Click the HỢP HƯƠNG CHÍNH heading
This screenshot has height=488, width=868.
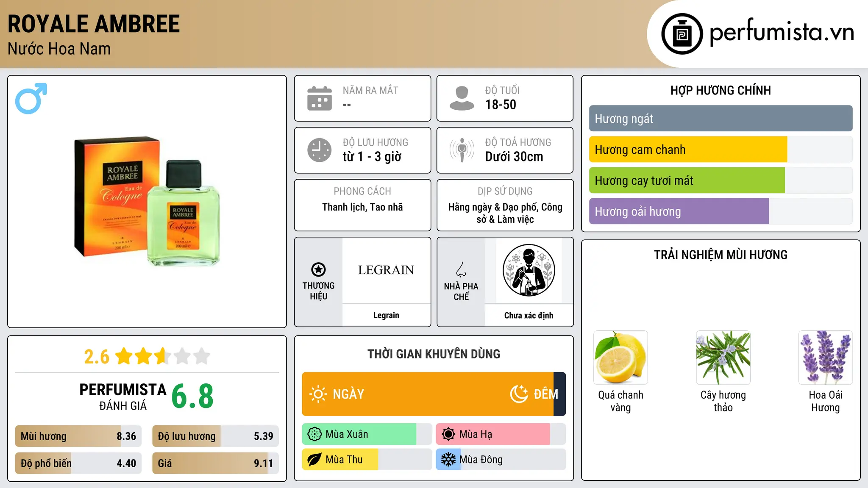coord(721,90)
